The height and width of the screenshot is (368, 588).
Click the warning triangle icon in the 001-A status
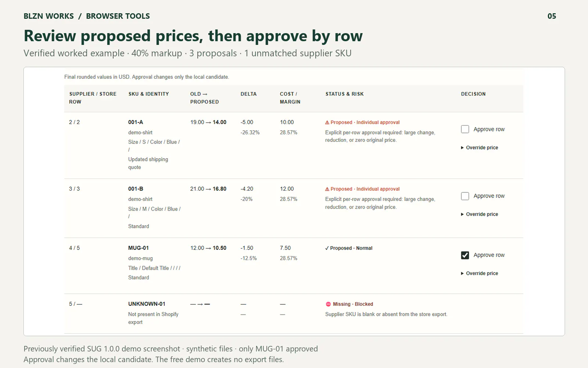(327, 123)
